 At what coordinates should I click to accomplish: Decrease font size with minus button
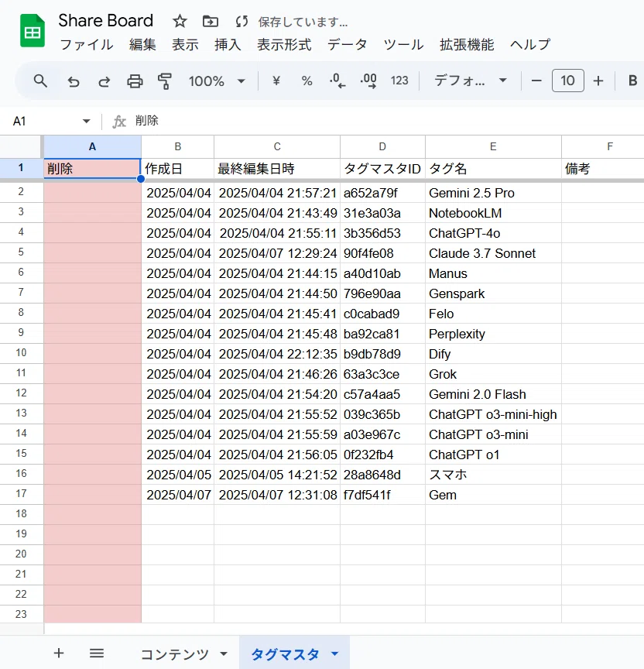(536, 81)
